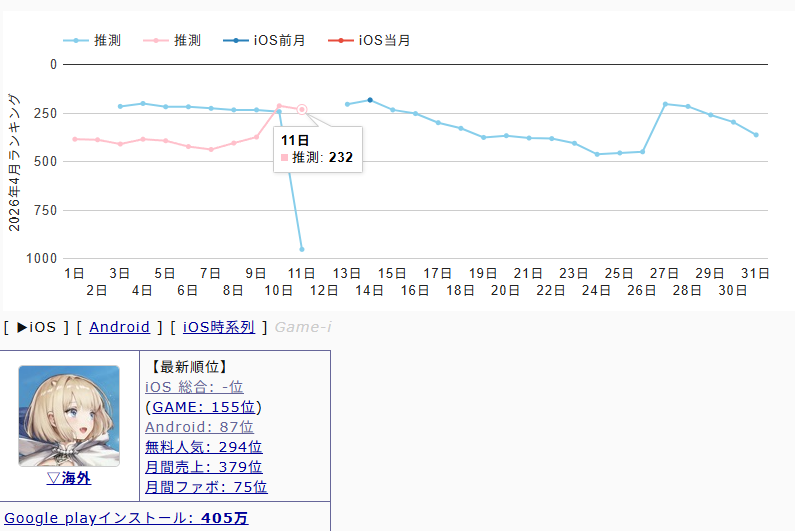Viewport: 795px width, 531px height.
Task: Open the Android ranking link
Action: [x=119, y=327]
